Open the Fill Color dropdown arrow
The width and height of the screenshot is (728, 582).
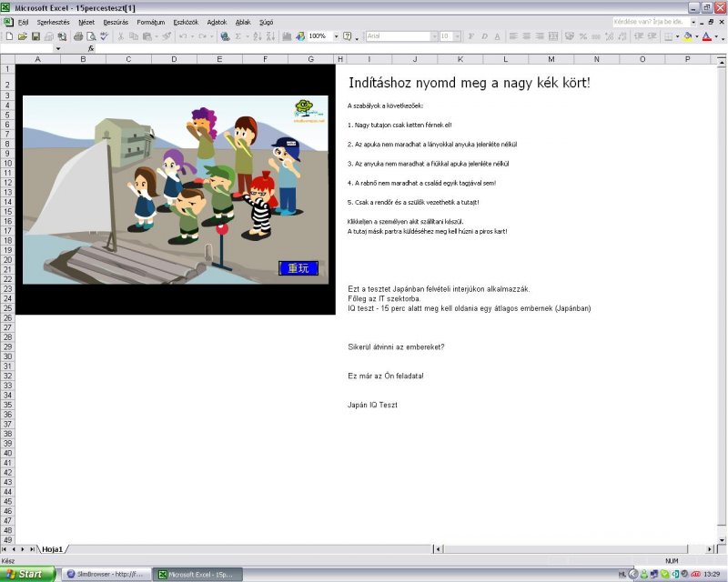click(x=697, y=36)
